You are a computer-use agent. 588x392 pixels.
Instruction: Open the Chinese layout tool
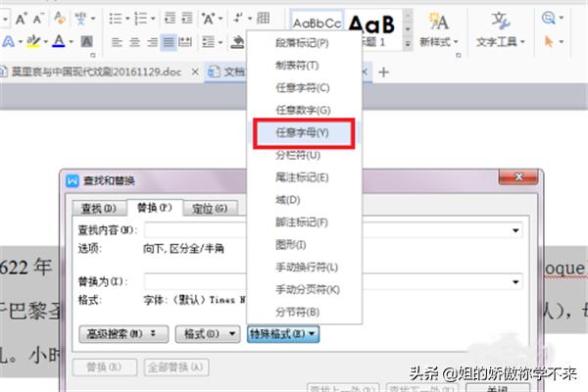[208, 18]
